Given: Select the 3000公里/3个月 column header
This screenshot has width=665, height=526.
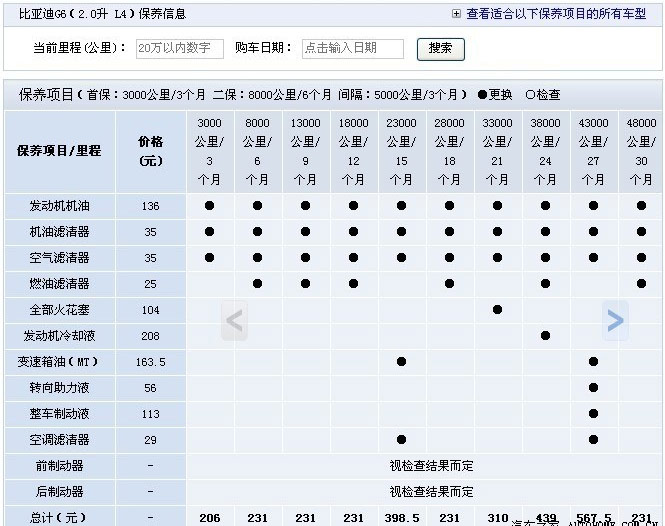Looking at the screenshot, I should pos(210,151).
